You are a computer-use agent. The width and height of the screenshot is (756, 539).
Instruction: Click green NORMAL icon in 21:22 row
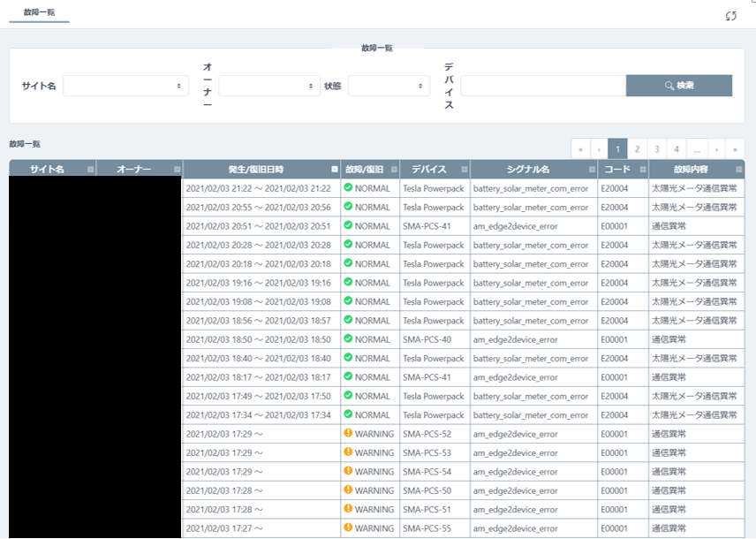[348, 187]
